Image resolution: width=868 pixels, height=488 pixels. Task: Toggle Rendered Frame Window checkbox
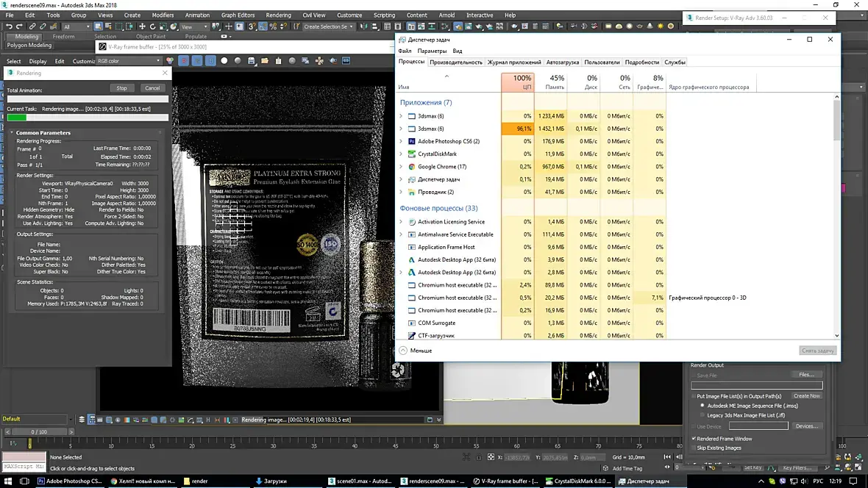tap(694, 439)
